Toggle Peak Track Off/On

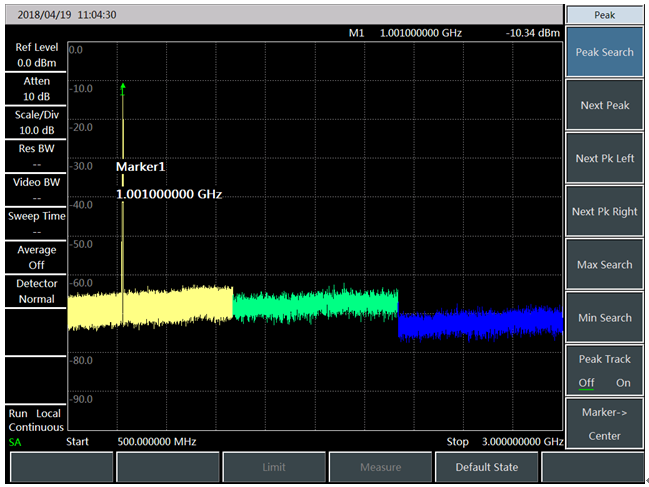604,371
